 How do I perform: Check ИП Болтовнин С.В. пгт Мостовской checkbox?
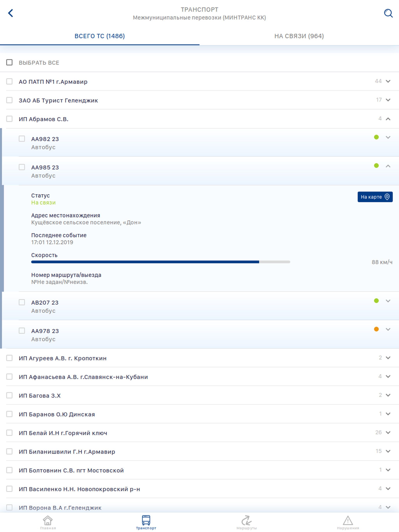pyautogui.click(x=9, y=470)
